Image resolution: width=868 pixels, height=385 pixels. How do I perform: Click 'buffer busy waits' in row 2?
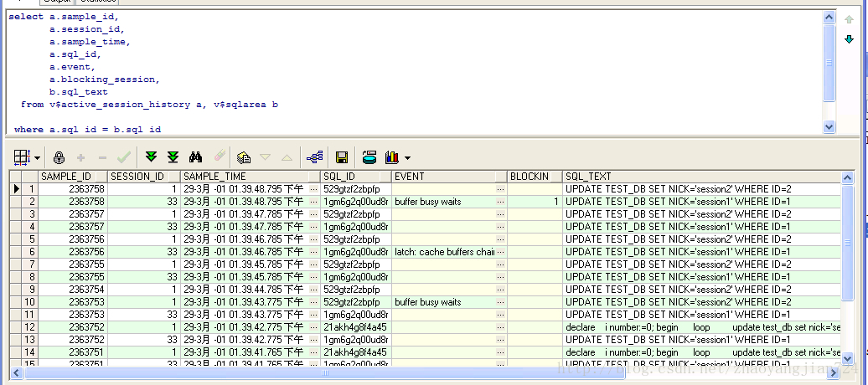point(428,202)
